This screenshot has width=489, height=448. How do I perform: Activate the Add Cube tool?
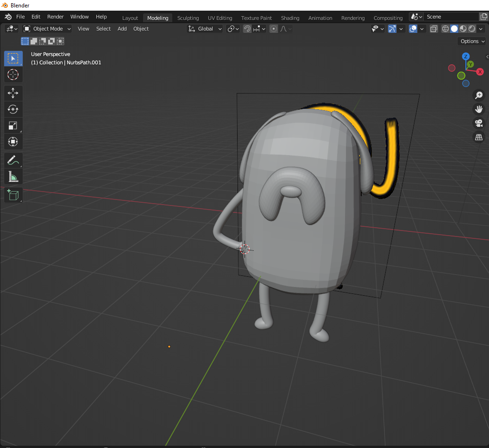click(x=13, y=195)
